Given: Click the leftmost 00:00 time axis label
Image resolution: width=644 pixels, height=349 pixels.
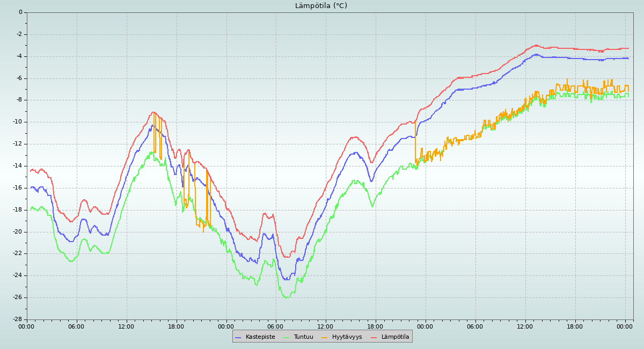Looking at the screenshot, I should click(27, 326).
